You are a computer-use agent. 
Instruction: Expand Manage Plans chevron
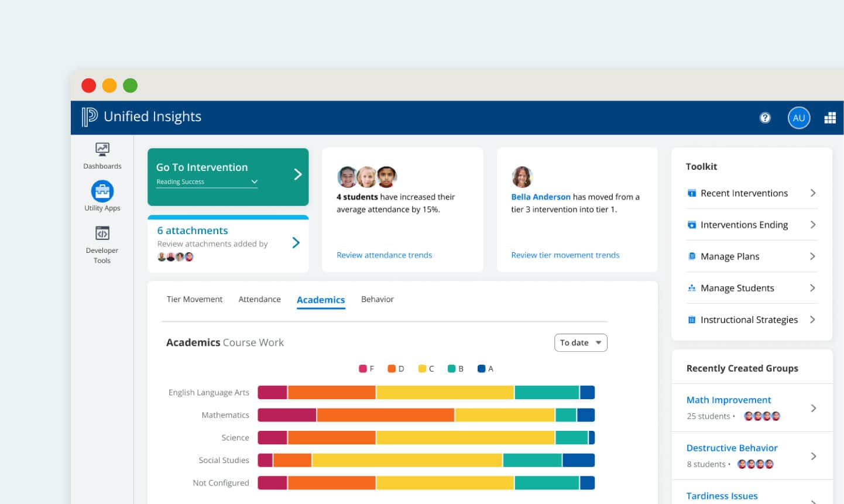click(813, 256)
